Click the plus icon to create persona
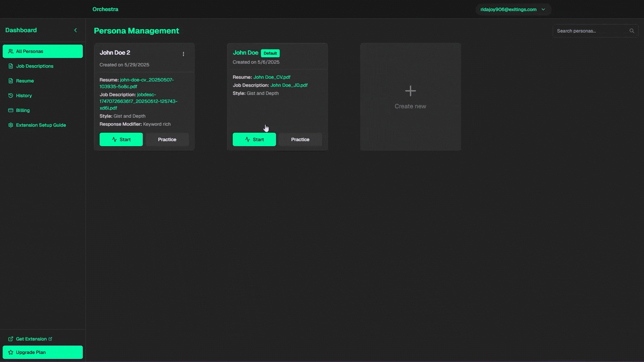 (410, 91)
